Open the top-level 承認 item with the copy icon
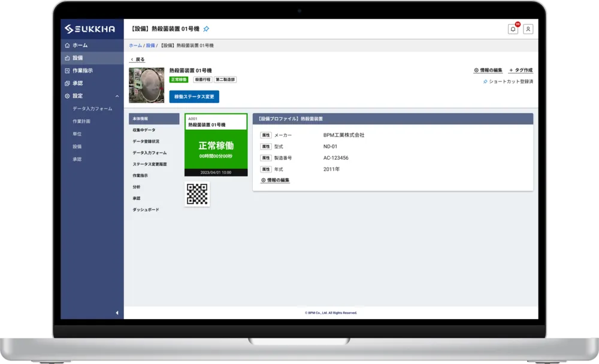599x364 pixels. pyautogui.click(x=92, y=83)
